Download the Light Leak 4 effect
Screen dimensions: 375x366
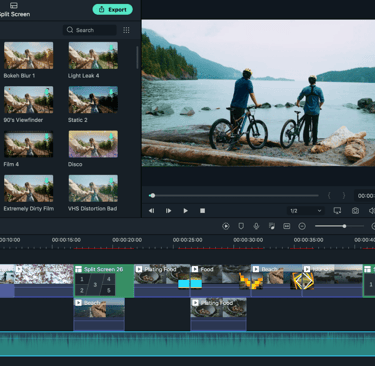click(x=111, y=47)
